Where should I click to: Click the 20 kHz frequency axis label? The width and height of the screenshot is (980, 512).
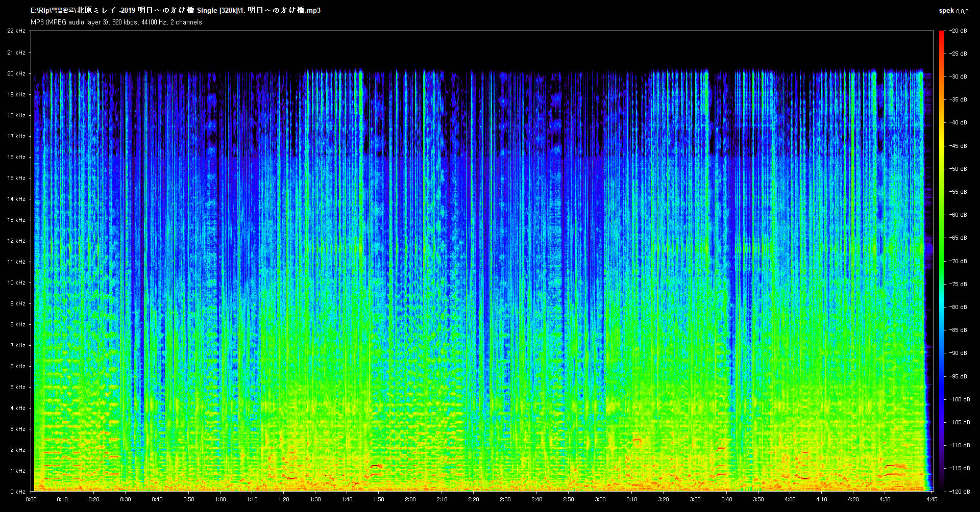click(x=16, y=73)
